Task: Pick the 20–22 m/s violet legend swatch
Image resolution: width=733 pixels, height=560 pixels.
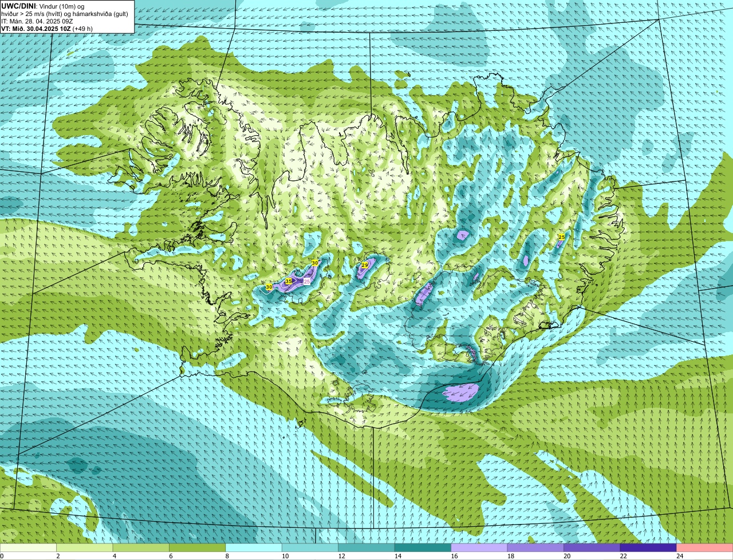Action: [592, 548]
